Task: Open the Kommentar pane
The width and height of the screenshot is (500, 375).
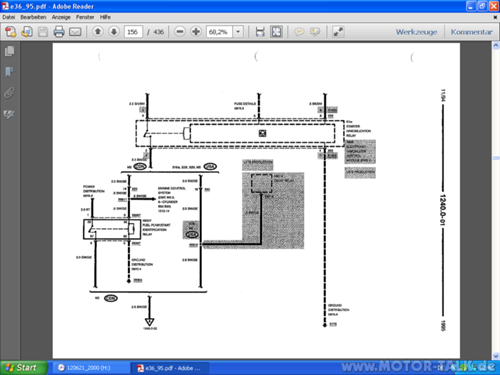Action: click(472, 32)
